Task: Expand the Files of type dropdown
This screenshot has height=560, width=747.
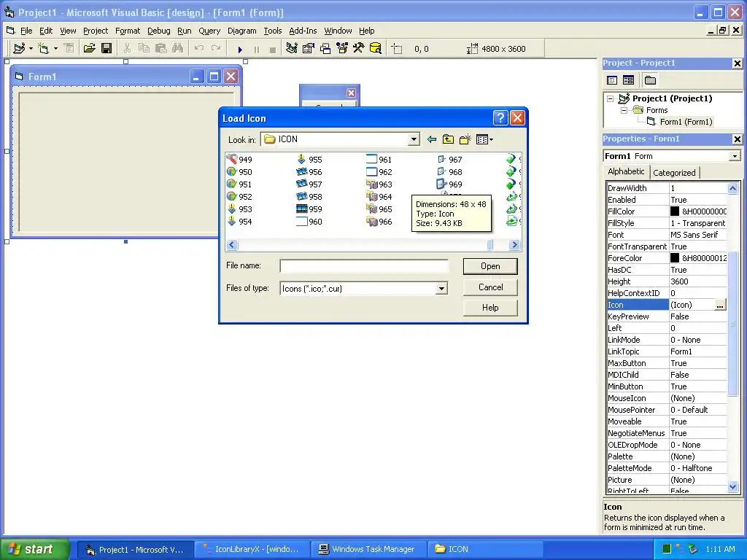Action: (x=441, y=289)
